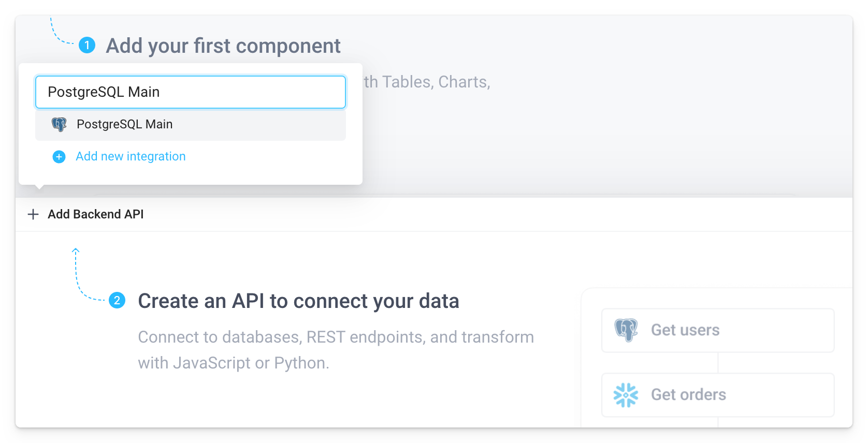Select PostgreSQL Main from the suggestions dropdown
This screenshot has width=868, height=443.
coord(124,124)
